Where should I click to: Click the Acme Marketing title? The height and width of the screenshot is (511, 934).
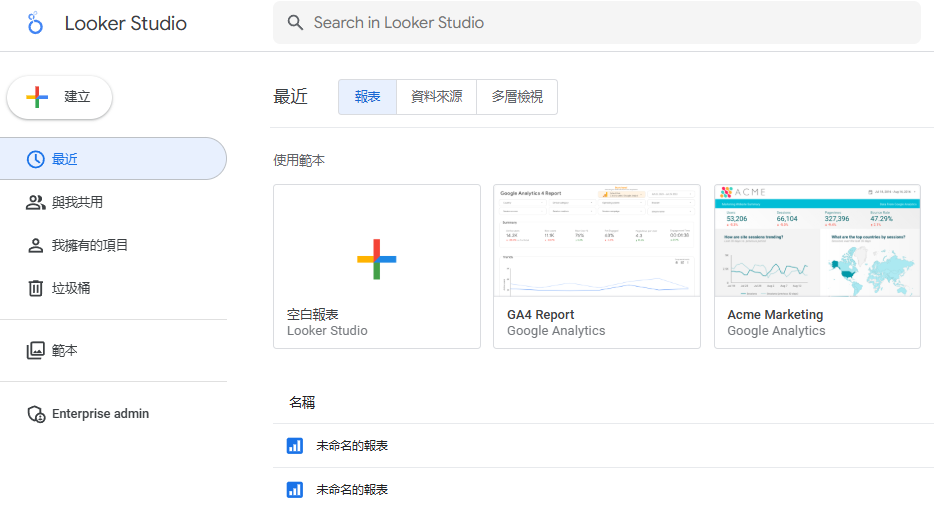tap(775, 314)
